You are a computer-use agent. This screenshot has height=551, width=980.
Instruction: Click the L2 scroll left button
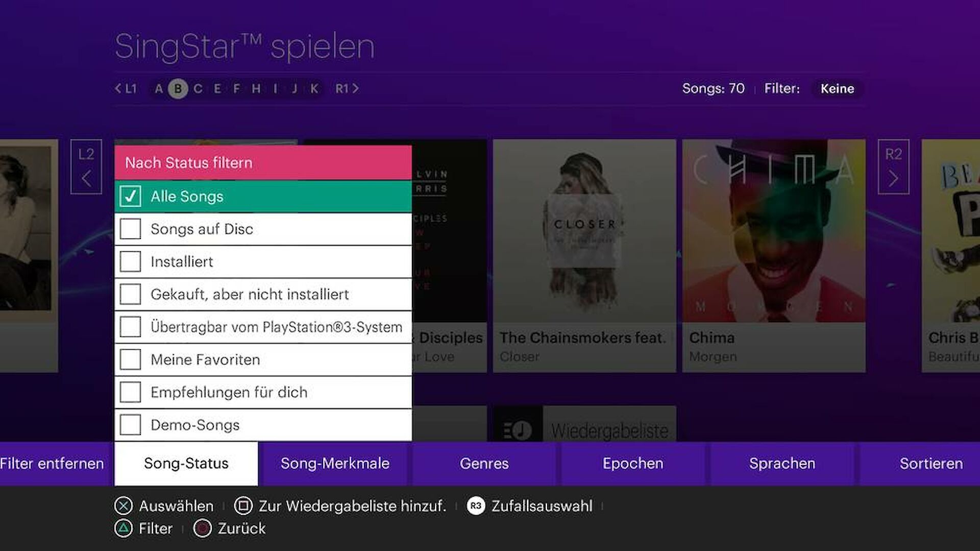click(x=86, y=166)
